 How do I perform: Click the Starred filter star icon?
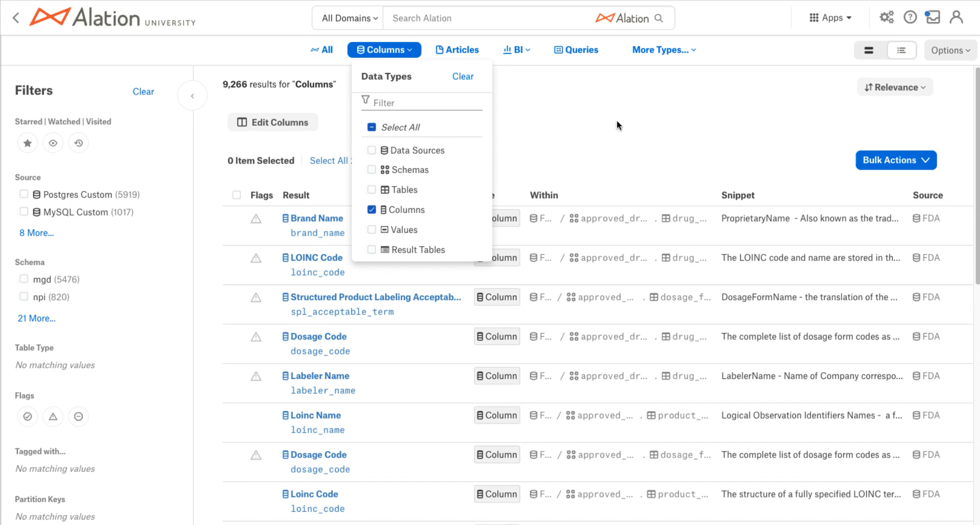[x=28, y=143]
